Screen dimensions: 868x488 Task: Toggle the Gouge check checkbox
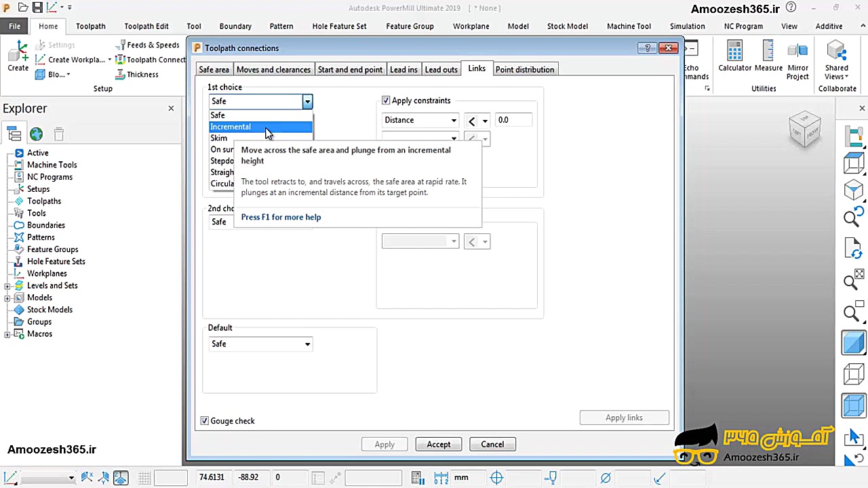pos(205,421)
